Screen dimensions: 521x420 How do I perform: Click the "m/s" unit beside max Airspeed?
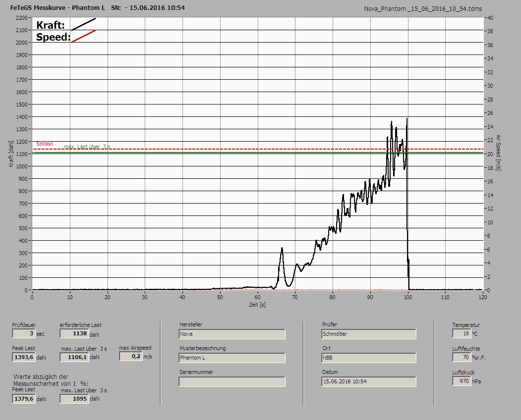148,357
